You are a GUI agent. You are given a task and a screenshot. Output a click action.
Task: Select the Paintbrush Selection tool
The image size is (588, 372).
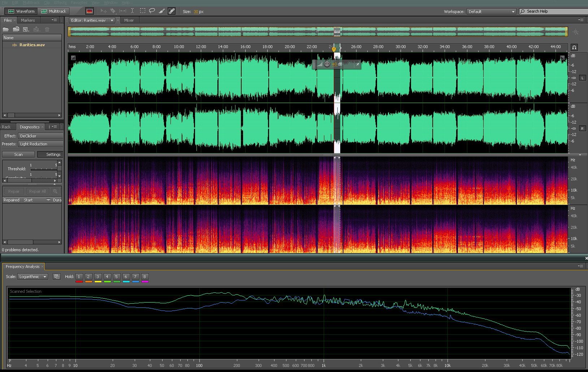pos(162,11)
